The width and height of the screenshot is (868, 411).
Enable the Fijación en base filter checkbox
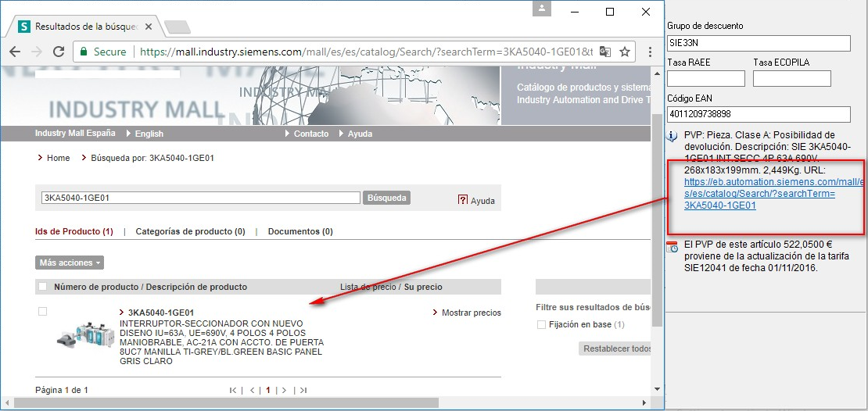click(x=541, y=325)
